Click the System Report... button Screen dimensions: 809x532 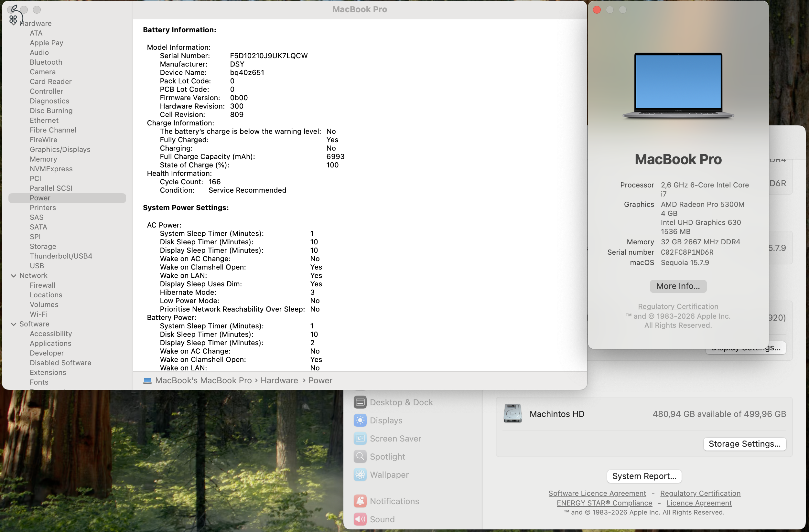coord(644,476)
